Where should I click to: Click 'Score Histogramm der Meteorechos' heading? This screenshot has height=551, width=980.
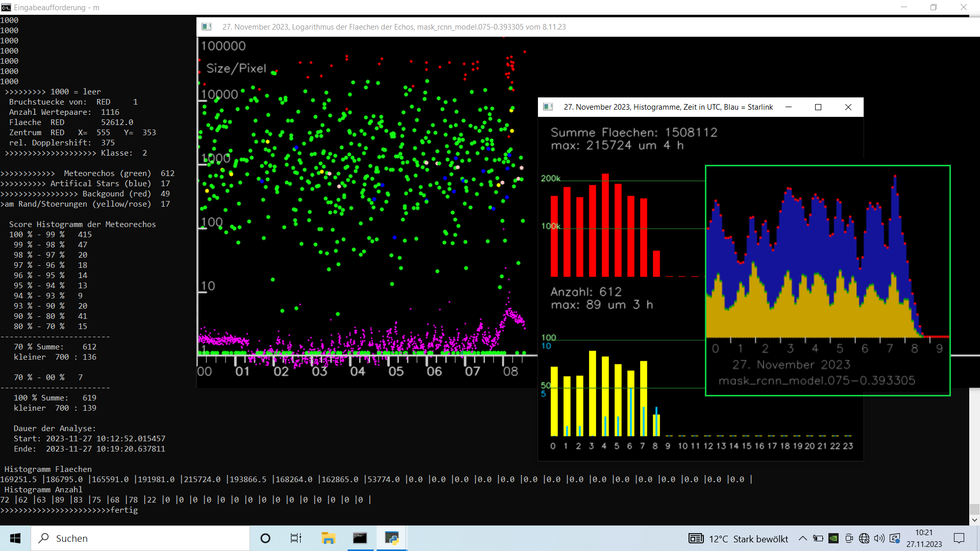click(x=83, y=224)
